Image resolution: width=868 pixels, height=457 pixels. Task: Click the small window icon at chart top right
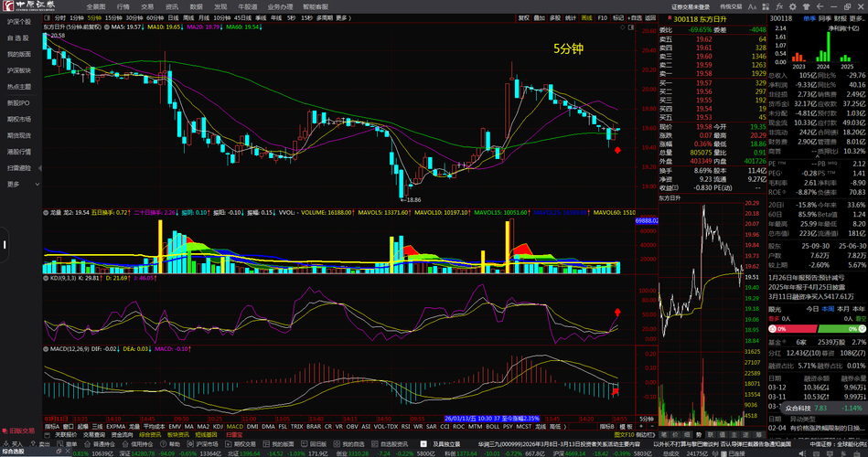point(630,27)
